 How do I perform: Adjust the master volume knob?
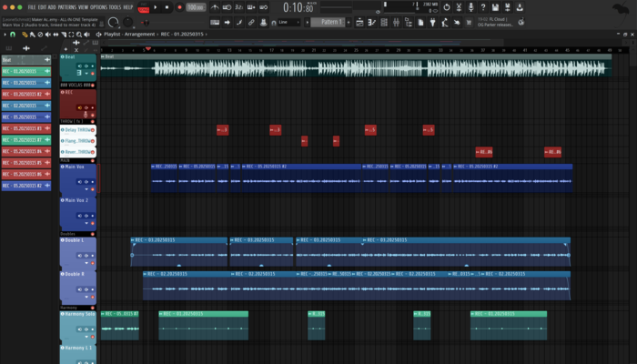(x=114, y=22)
